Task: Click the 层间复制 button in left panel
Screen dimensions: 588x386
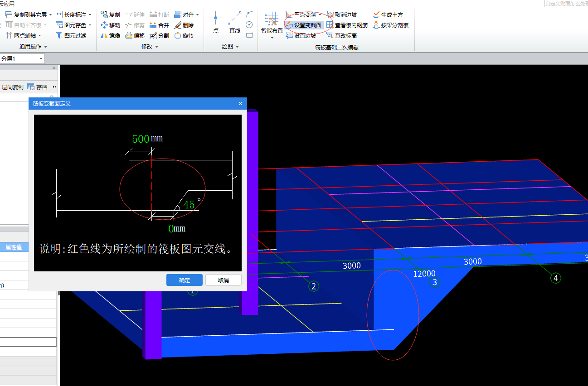Action: tap(13, 87)
